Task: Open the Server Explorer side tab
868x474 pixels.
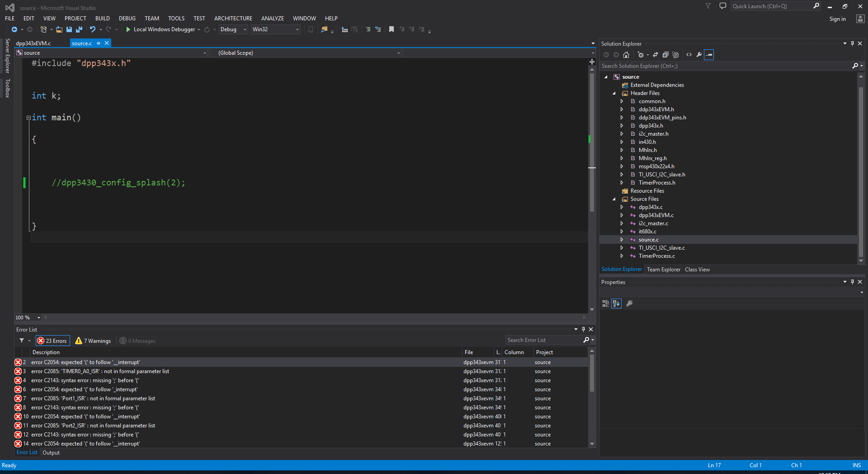Action: 7,56
